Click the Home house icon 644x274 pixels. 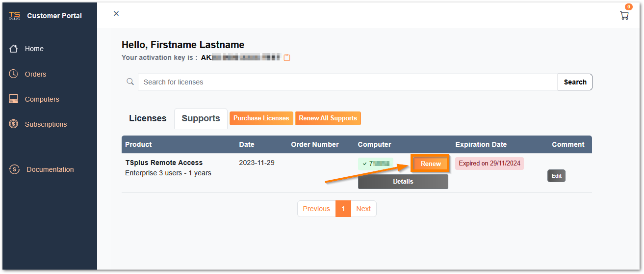pos(14,49)
